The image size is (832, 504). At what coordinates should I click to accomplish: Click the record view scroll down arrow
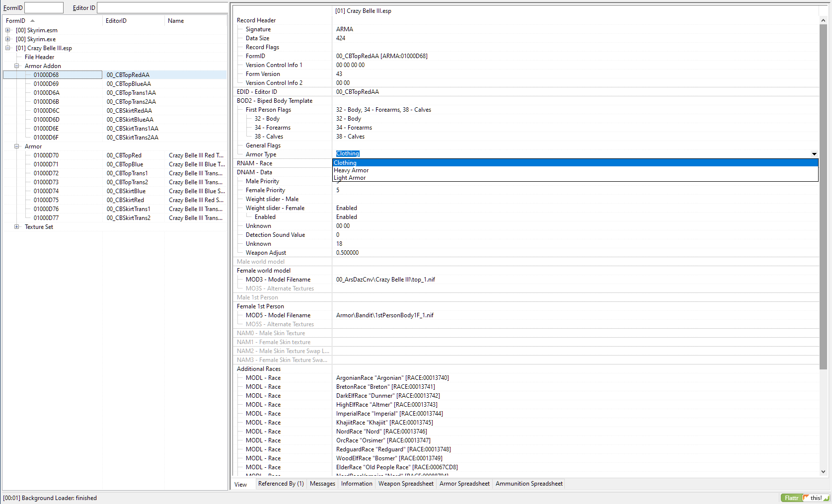pos(823,472)
